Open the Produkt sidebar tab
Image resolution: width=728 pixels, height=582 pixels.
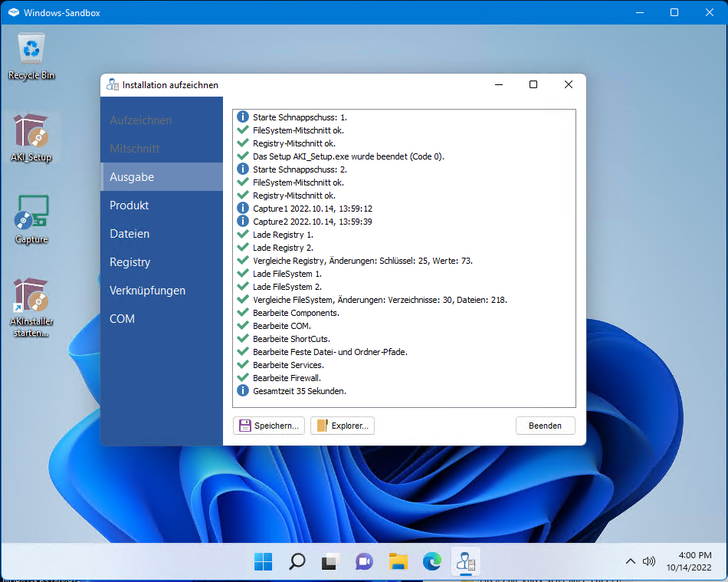coord(162,206)
